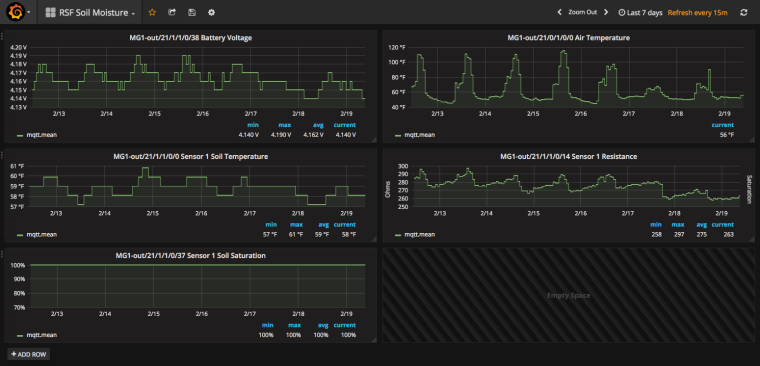
Task: Save the dashboard with the disk icon
Action: (192, 13)
